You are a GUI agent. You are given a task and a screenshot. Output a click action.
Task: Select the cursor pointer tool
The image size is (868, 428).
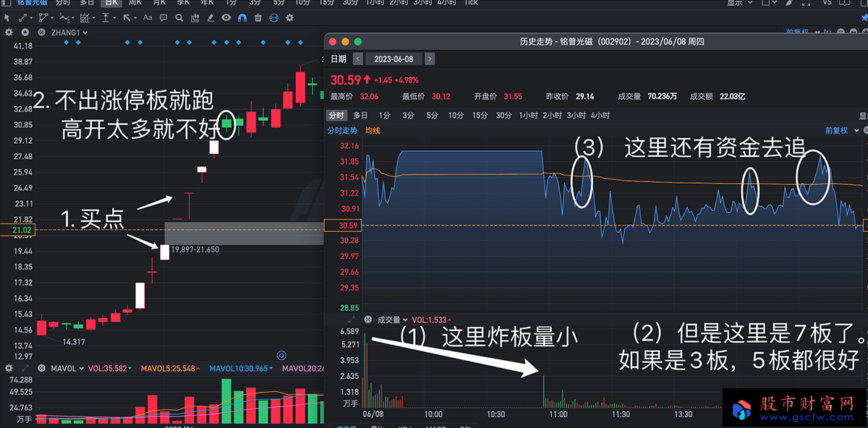(x=7, y=17)
